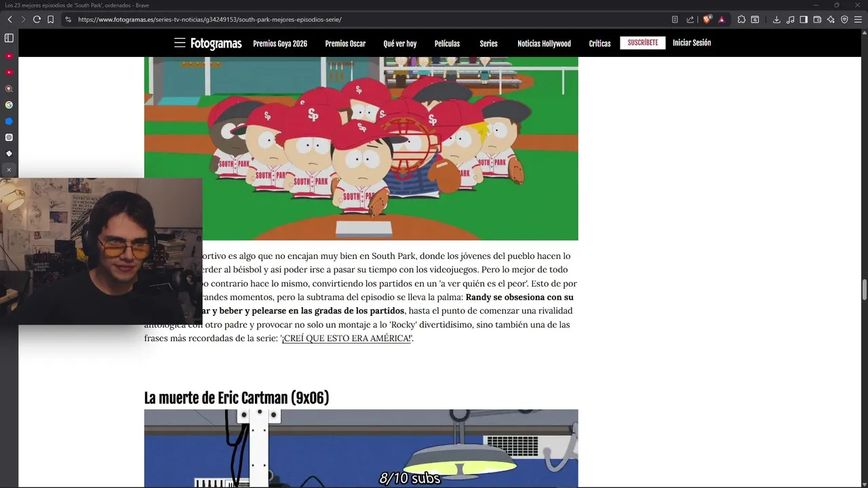The image size is (868, 488).
Task: Open Premios Oscar section
Action: (345, 43)
